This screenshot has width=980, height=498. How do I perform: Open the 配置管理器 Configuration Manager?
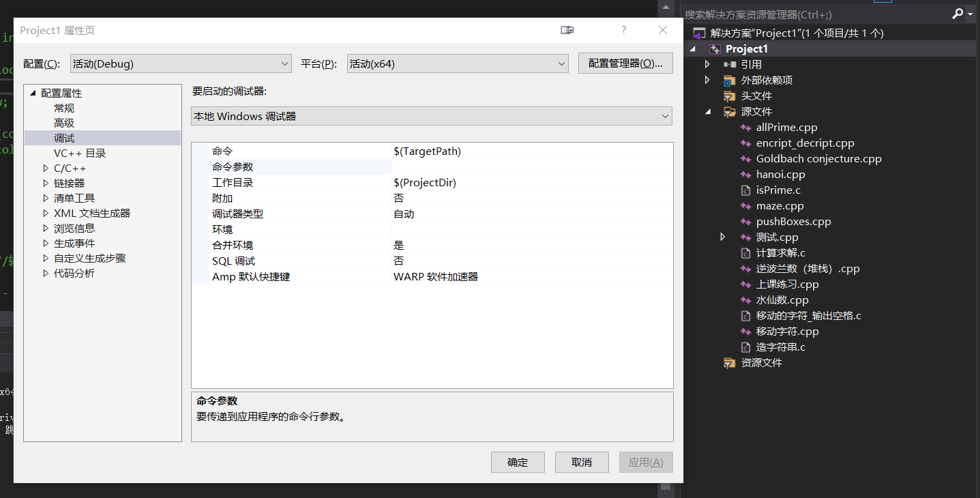[x=625, y=63]
